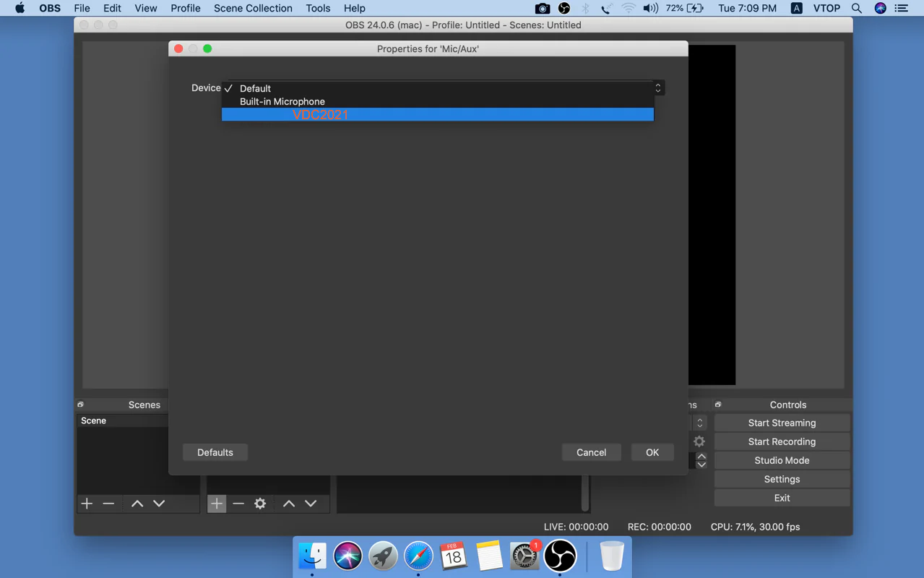Open the Wi-Fi status menu
The width and height of the screenshot is (924, 578).
629,8
